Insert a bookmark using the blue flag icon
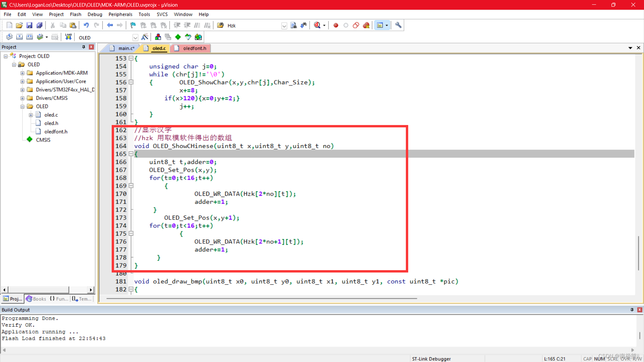 click(133, 25)
